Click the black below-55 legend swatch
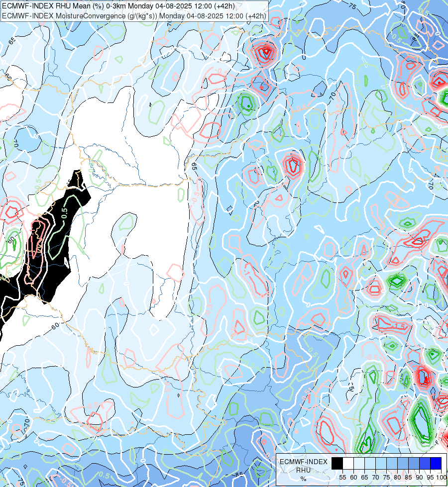This screenshot has width=448, height=487. [337, 464]
